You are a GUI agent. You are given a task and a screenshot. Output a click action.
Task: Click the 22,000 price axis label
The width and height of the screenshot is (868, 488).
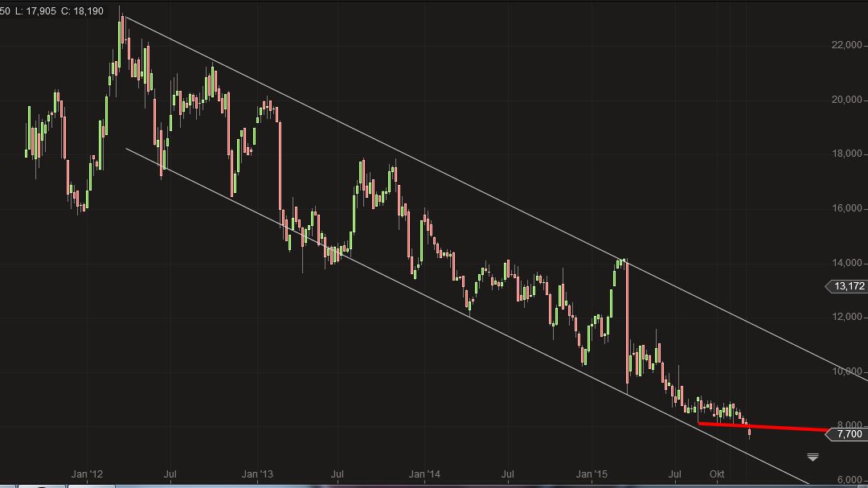click(847, 45)
